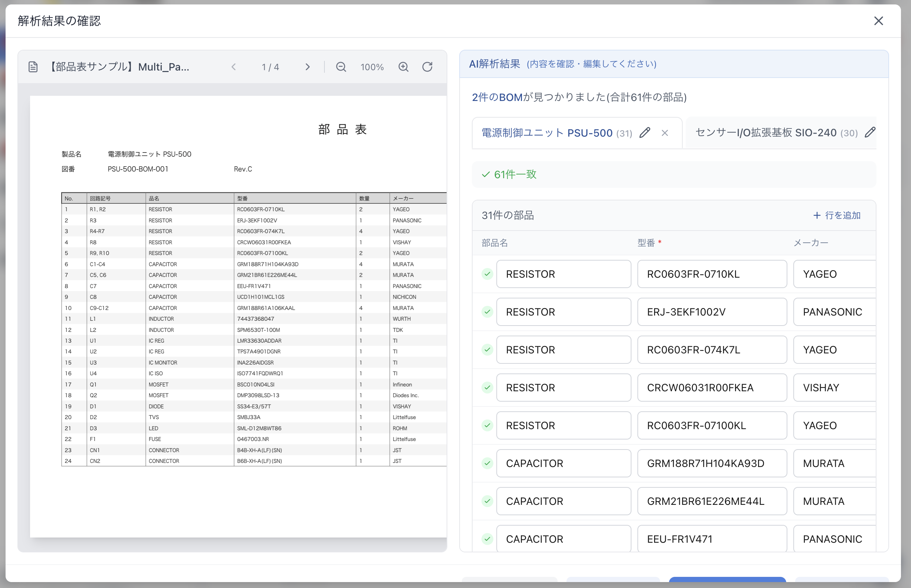Viewport: 911px width, 588px height.
Task: Go to the next PDF page
Action: pos(308,67)
